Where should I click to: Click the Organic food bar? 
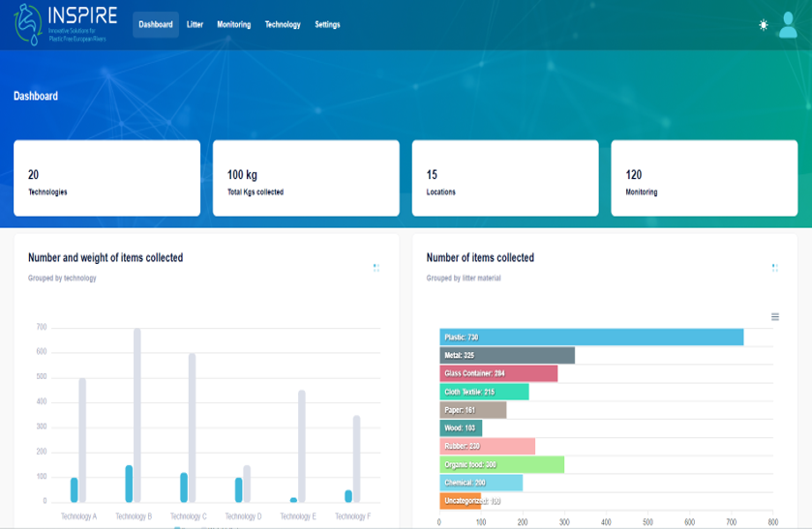coord(501,465)
